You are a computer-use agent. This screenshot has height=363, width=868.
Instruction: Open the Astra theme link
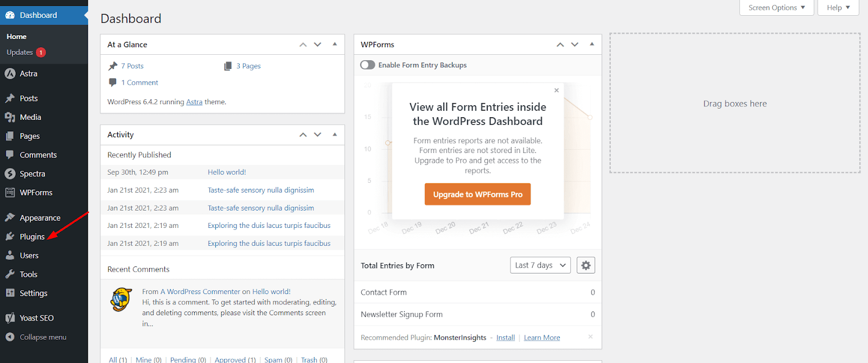pos(194,102)
